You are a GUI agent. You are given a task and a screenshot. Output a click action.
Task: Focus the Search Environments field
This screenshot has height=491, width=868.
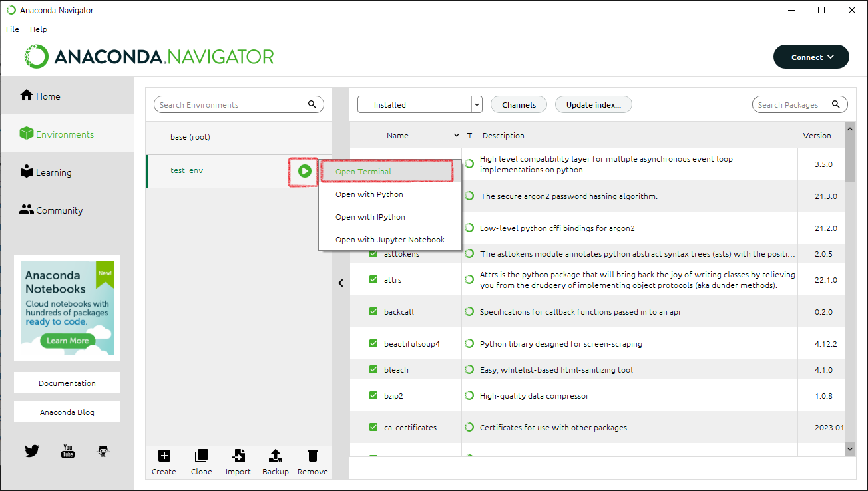tap(238, 104)
